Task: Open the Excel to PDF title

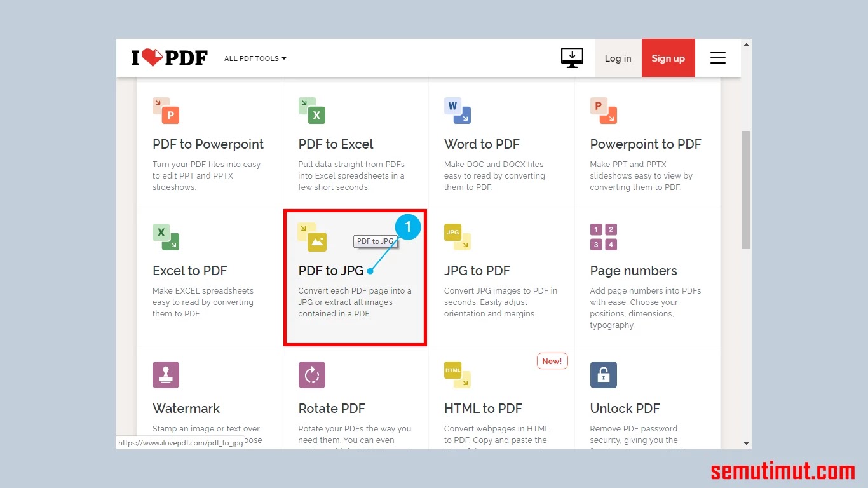Action: (189, 271)
